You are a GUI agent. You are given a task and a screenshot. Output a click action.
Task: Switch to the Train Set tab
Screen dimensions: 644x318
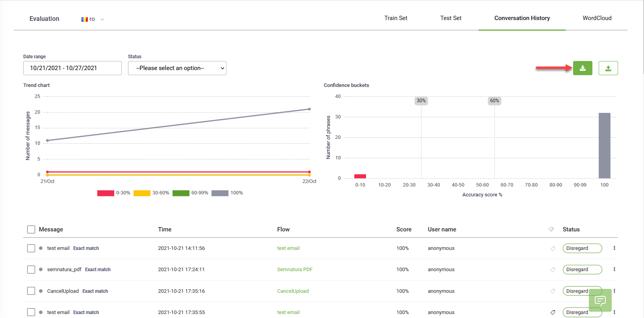coord(395,18)
